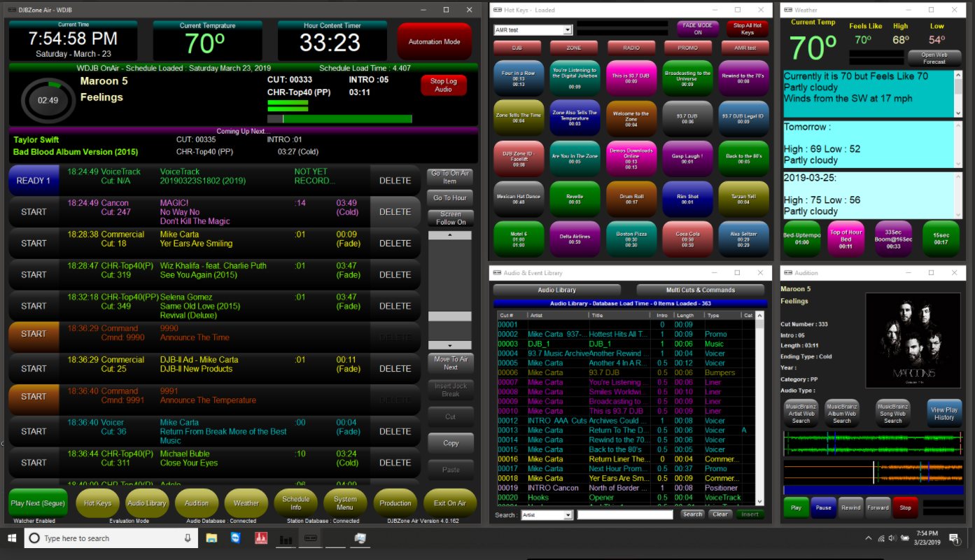Open TeamViewer from the Windows taskbar
Viewport: 975px width, 560px height.
(235, 538)
